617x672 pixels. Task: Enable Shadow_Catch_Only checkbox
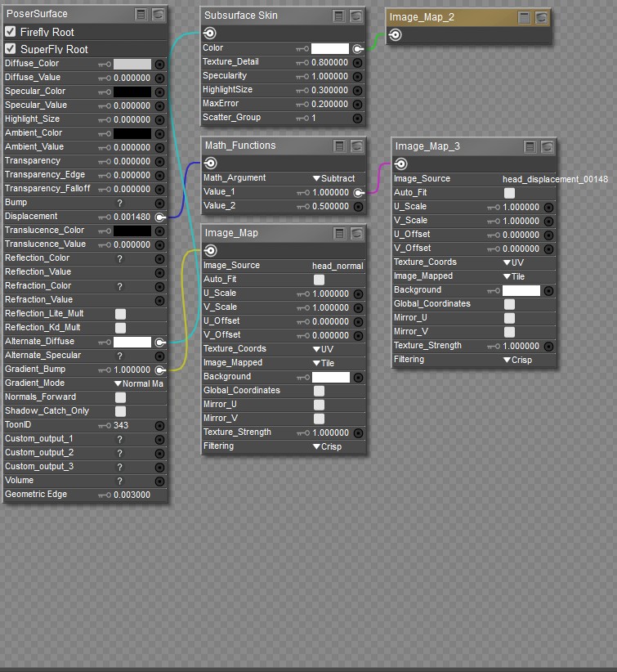click(120, 411)
